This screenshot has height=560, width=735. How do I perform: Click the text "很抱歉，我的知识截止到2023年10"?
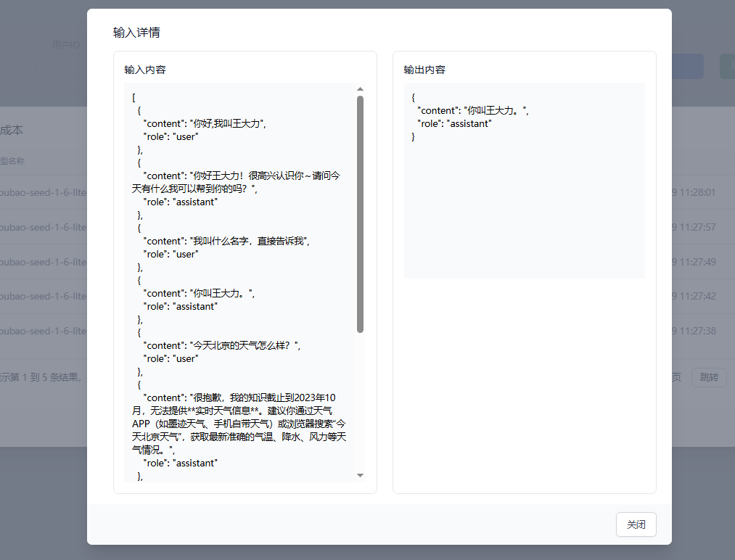coord(264,398)
